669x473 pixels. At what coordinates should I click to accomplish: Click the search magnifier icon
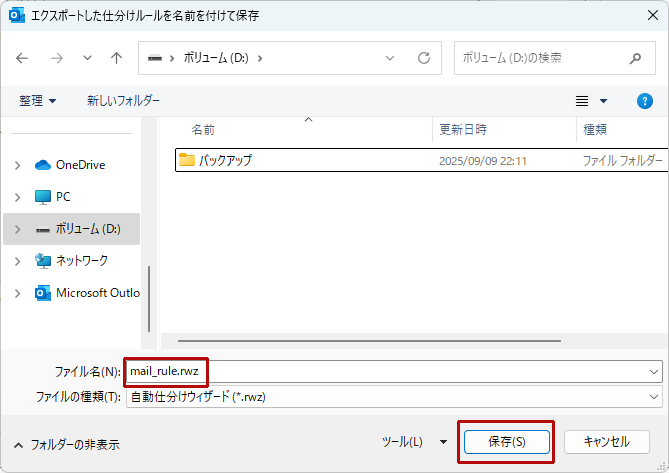click(x=634, y=58)
